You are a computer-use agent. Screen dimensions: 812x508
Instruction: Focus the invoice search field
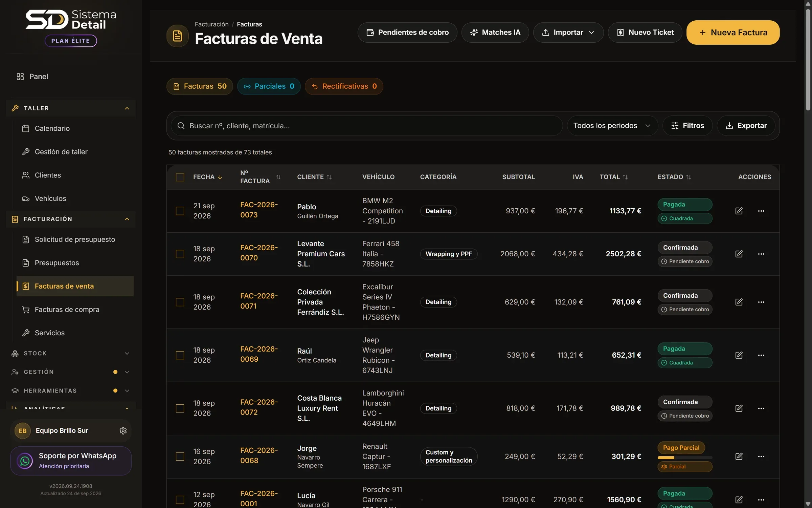click(x=367, y=126)
